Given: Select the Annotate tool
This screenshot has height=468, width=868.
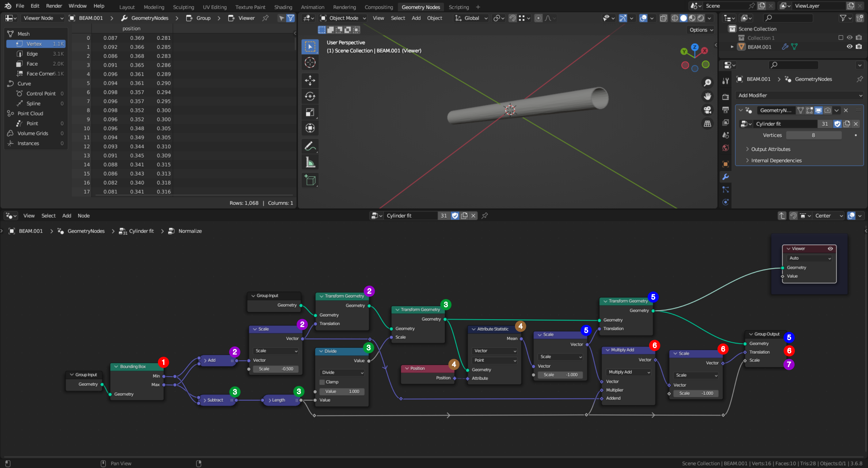Looking at the screenshot, I should pos(310,146).
